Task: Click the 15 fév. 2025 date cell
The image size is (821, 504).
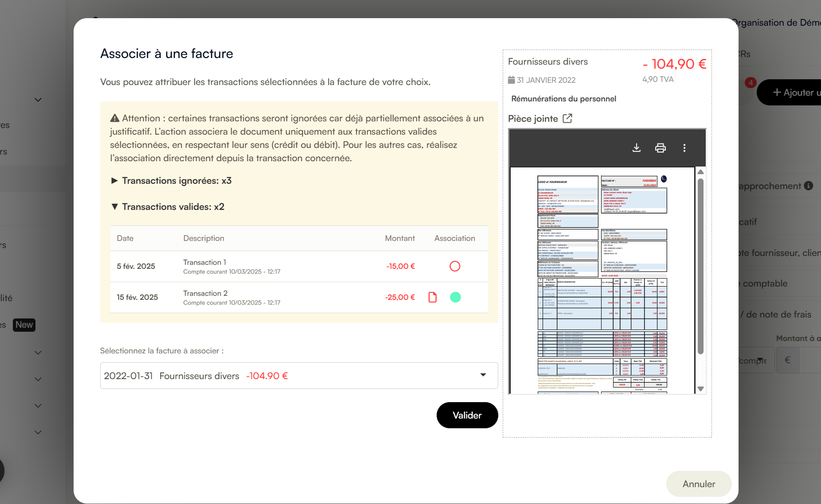Action: [x=137, y=297]
